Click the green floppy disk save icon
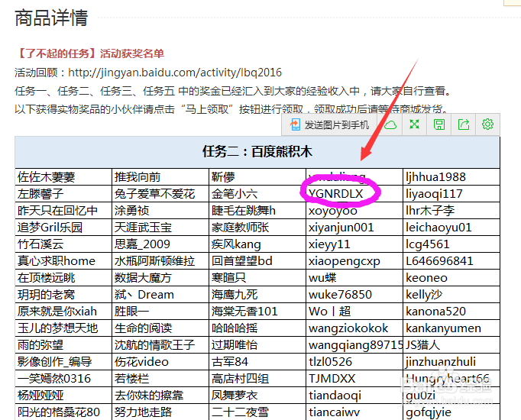 (x=439, y=124)
